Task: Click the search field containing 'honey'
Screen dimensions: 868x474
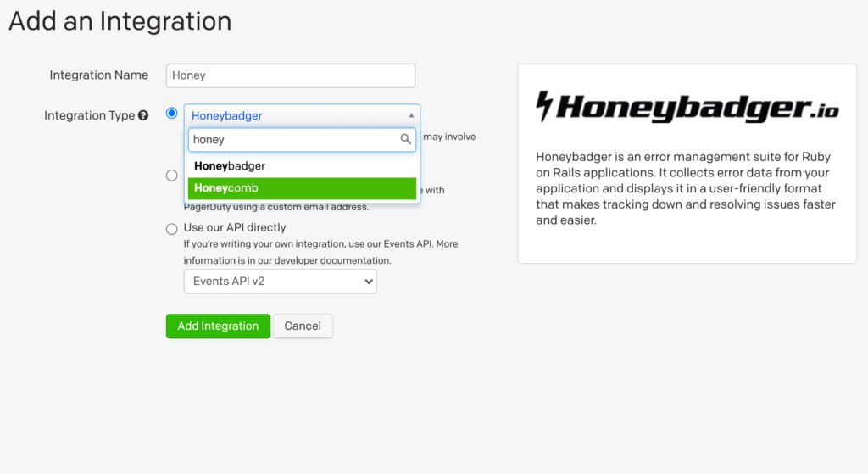Action: tap(292, 140)
